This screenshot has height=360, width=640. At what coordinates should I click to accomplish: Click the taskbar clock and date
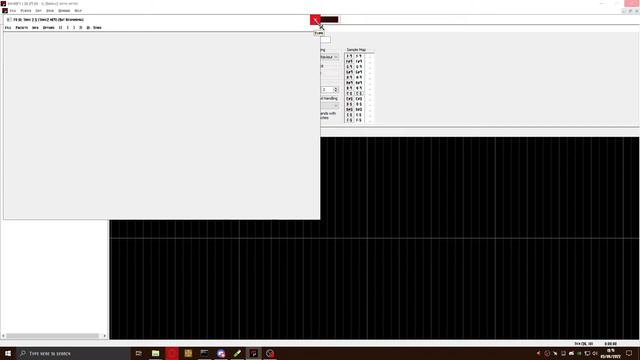pos(611,353)
